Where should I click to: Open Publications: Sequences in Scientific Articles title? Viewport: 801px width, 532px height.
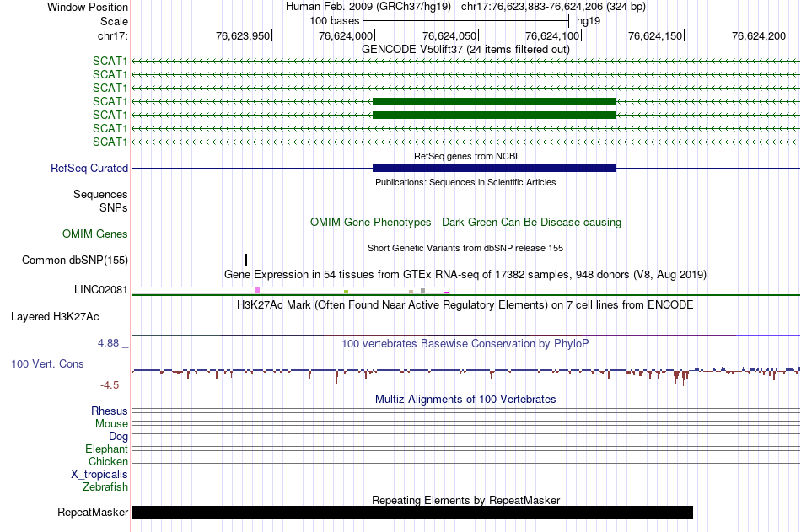click(x=465, y=182)
